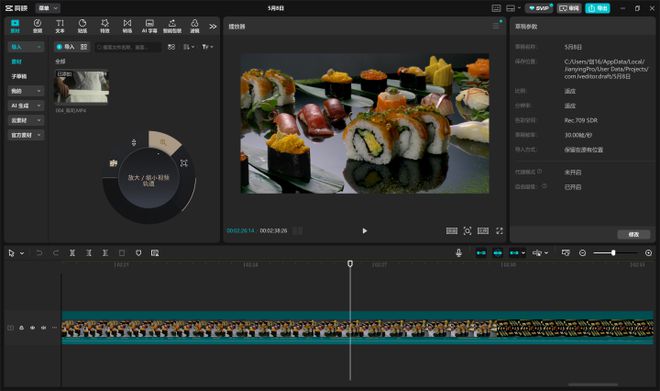Open the AI captions tab

(149, 26)
